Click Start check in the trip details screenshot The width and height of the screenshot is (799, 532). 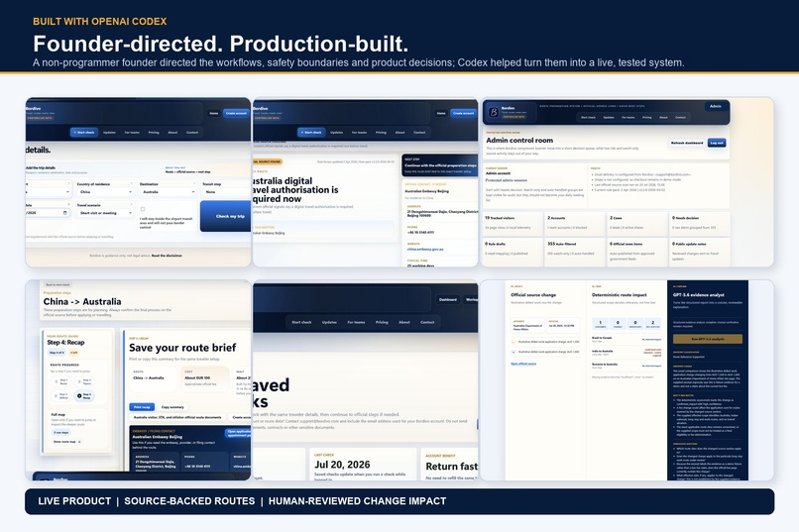84,133
